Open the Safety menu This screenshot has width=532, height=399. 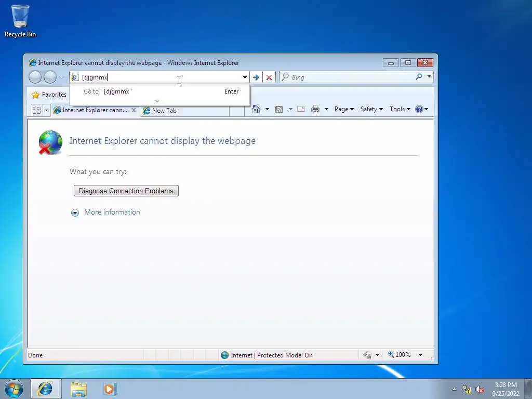click(371, 109)
